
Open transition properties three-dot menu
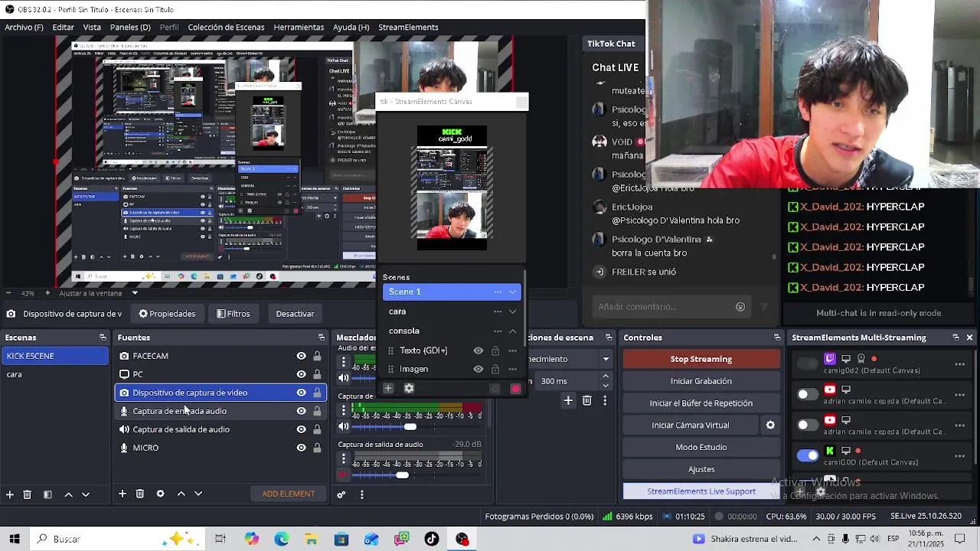pos(605,400)
